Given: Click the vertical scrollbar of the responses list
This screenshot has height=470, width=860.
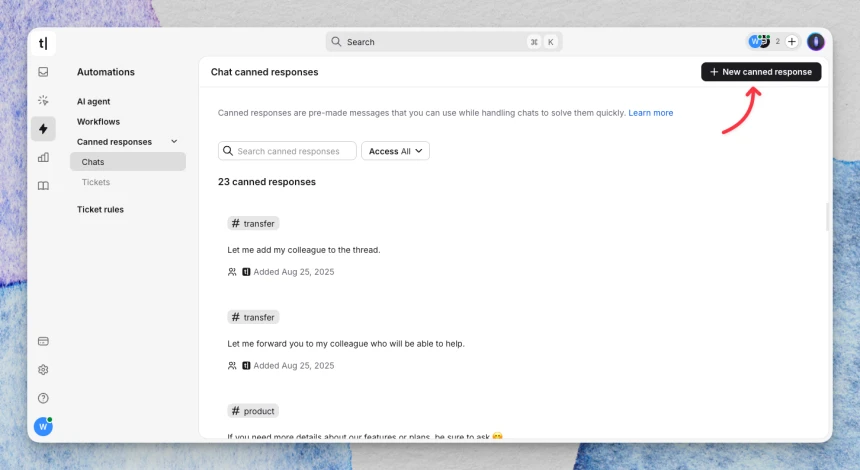Looking at the screenshot, I should click(x=827, y=217).
